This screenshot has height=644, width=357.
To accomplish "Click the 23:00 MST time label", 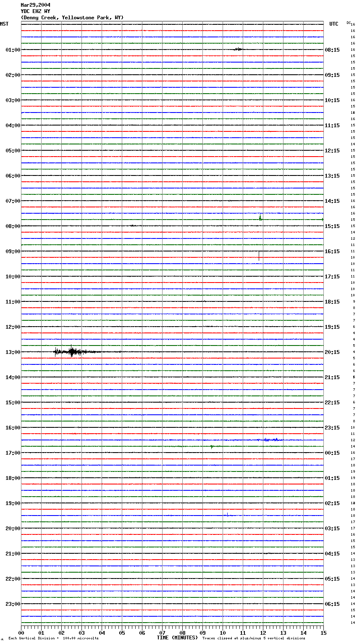I will 13,604.
